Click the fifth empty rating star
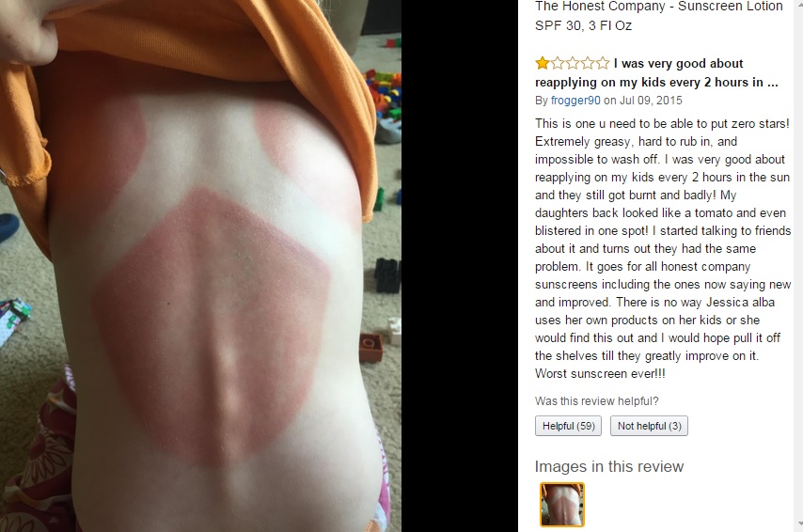803x532 pixels. coord(603,64)
